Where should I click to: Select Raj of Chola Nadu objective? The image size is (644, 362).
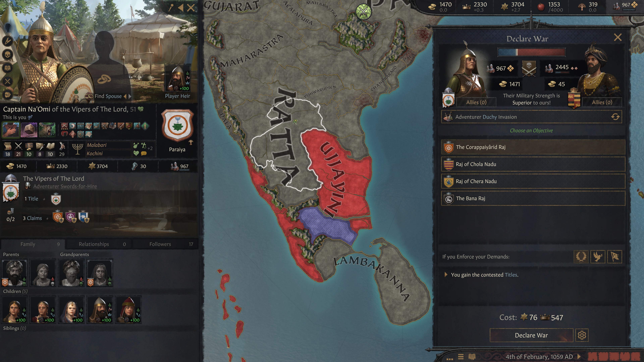[533, 164]
